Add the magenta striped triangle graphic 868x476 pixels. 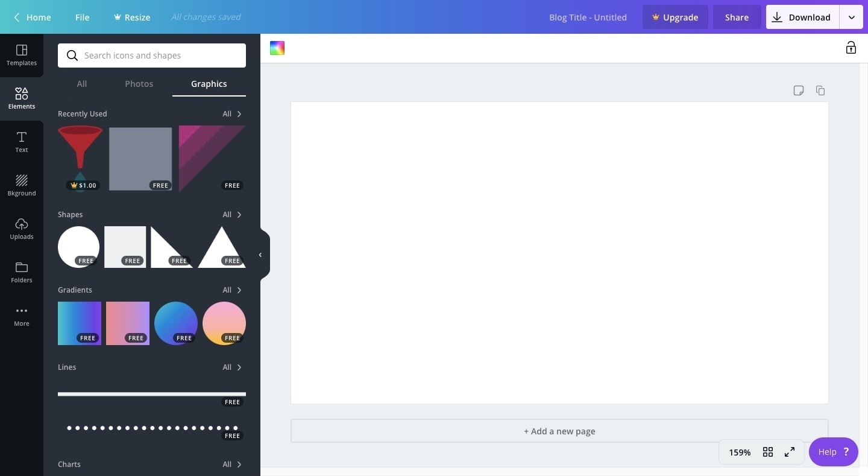click(212, 158)
